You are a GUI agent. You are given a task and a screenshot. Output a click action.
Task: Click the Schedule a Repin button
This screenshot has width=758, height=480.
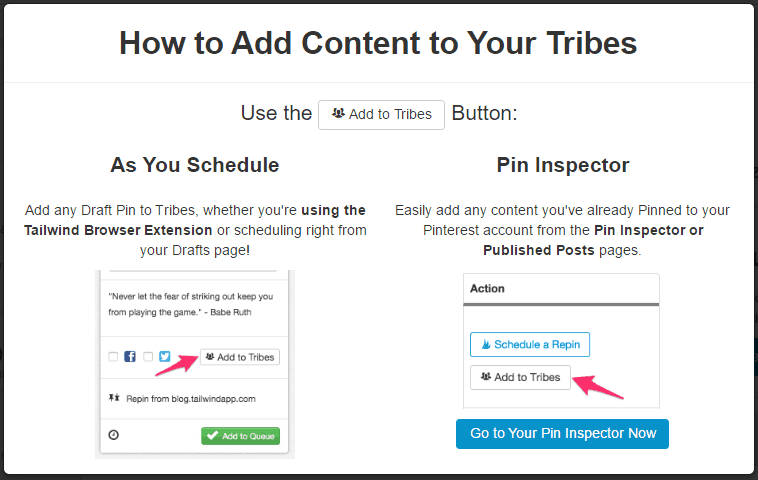530,345
